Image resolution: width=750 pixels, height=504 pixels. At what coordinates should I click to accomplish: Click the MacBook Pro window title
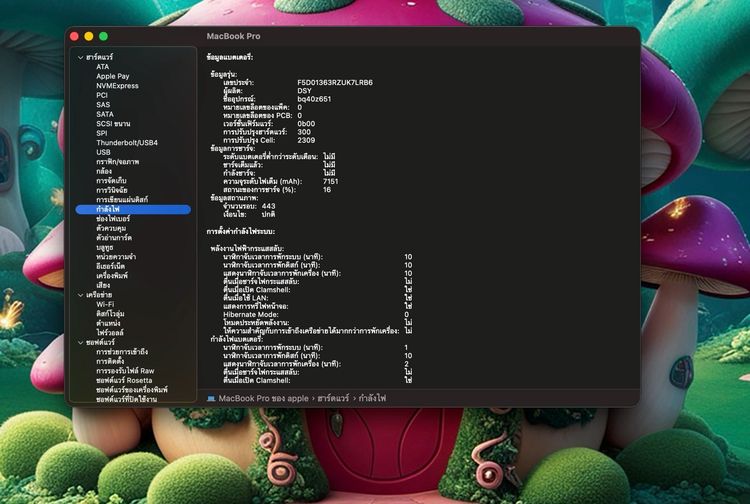coord(233,36)
